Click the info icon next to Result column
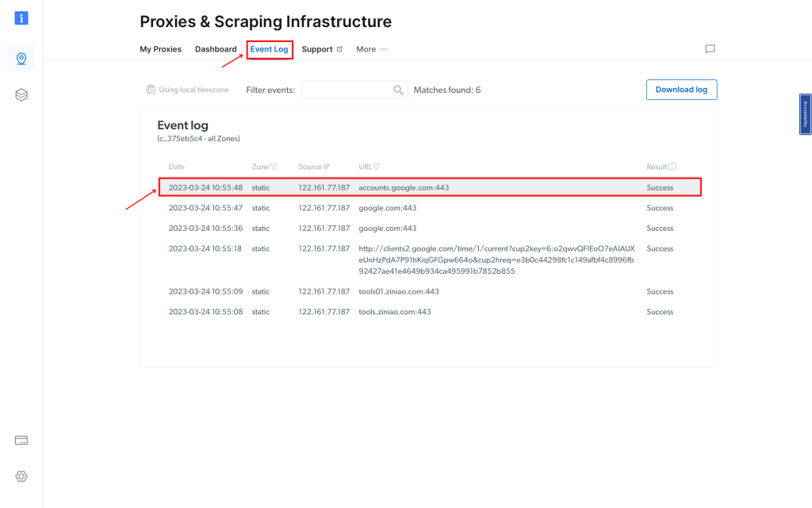812x508 pixels. [672, 167]
